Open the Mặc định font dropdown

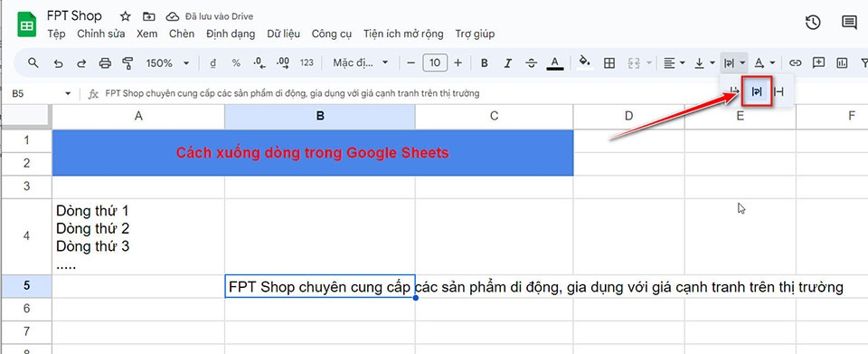coord(361,63)
